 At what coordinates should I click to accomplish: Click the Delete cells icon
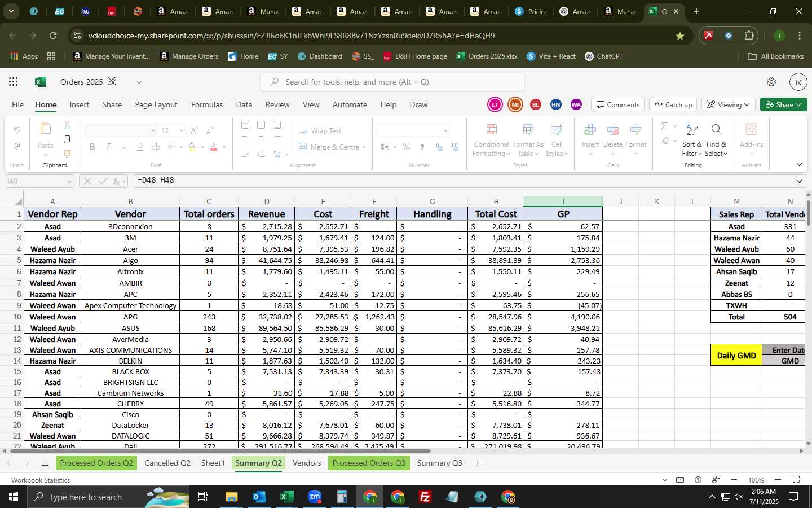613,130
